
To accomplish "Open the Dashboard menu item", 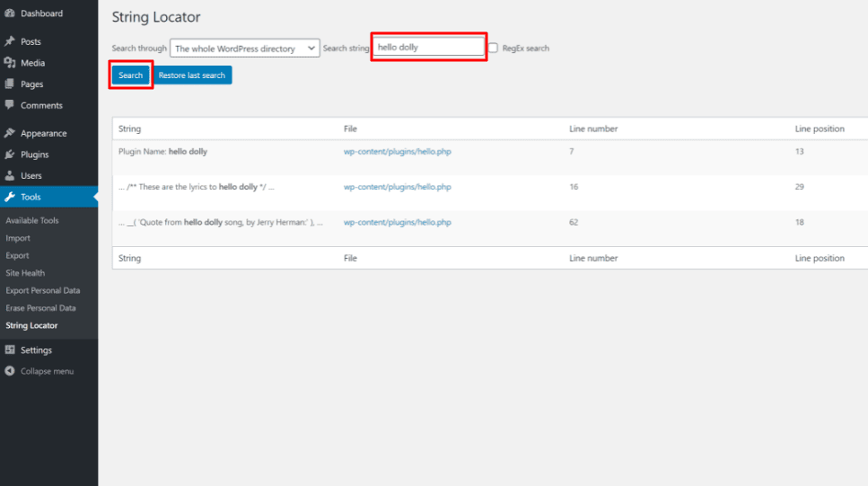I will [41, 13].
